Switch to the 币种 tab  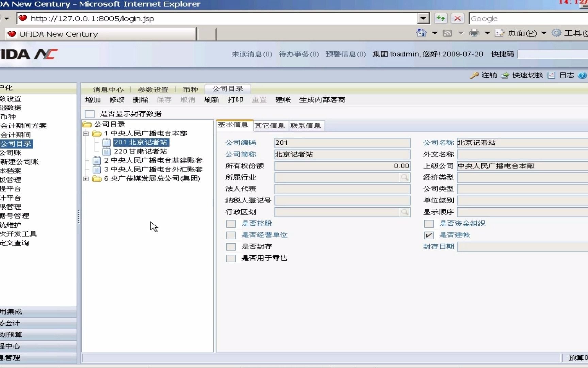tap(191, 90)
